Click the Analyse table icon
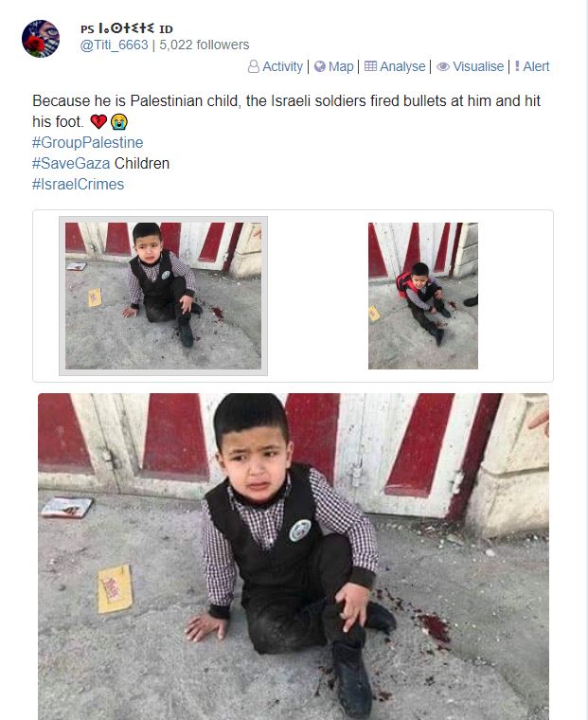The width and height of the screenshot is (588, 720). click(370, 66)
